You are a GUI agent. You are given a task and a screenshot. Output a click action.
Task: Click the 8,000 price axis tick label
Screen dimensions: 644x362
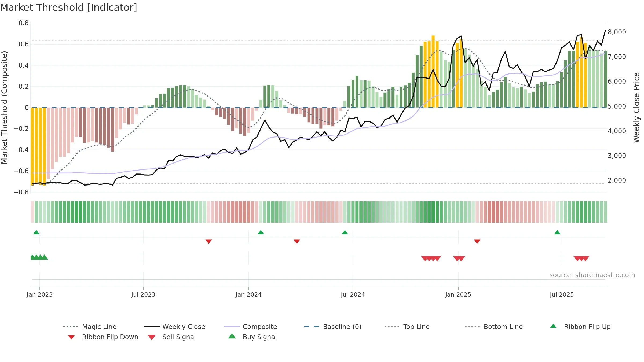[617, 32]
